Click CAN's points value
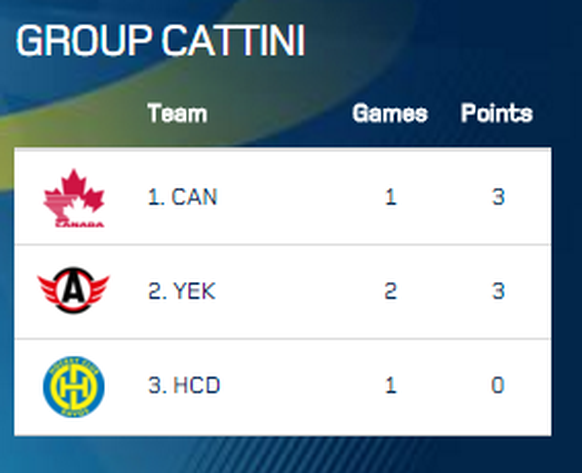 click(x=498, y=197)
